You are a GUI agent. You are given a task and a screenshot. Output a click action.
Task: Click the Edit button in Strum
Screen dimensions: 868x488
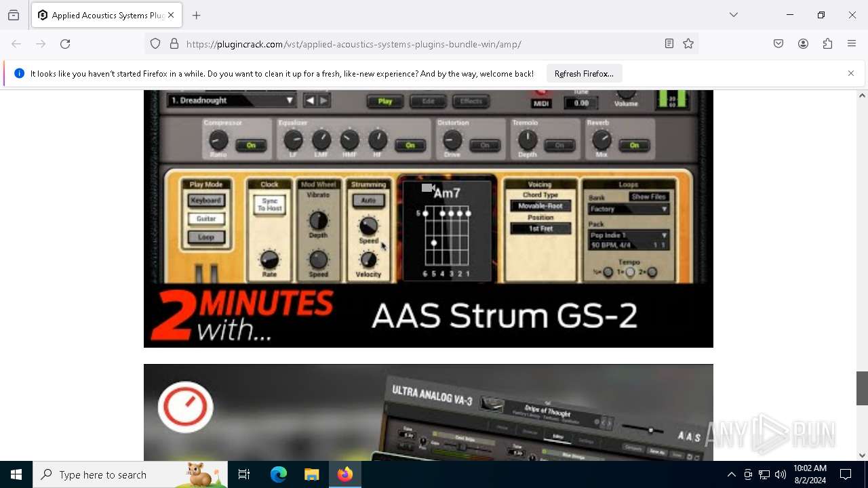(x=429, y=102)
